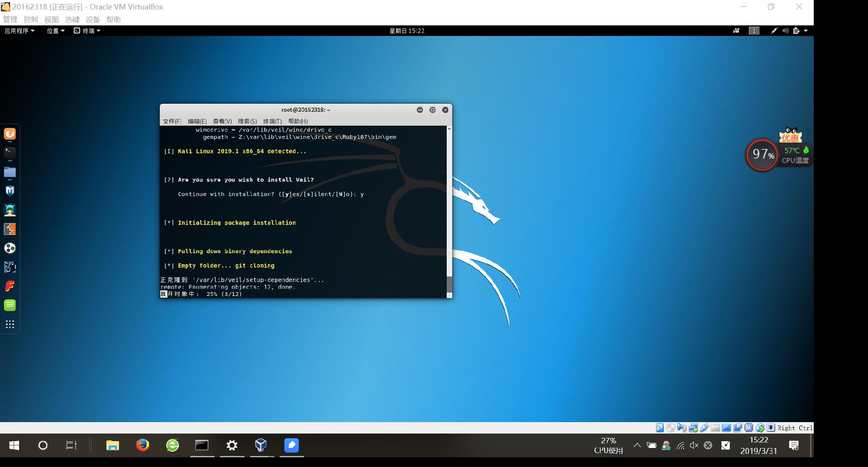This screenshot has width=868, height=467.
Task: Open the date and time 星期日 15:22 panel
Action: (407, 30)
